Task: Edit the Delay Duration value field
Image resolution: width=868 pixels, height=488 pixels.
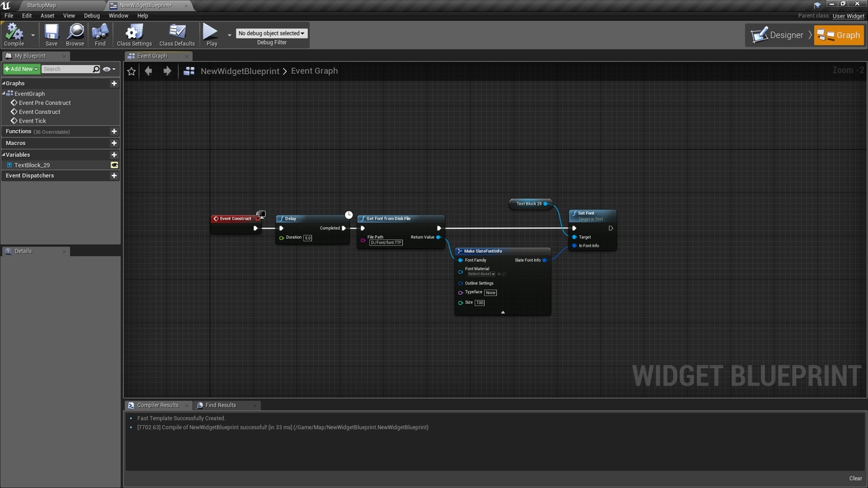Action: 308,238
